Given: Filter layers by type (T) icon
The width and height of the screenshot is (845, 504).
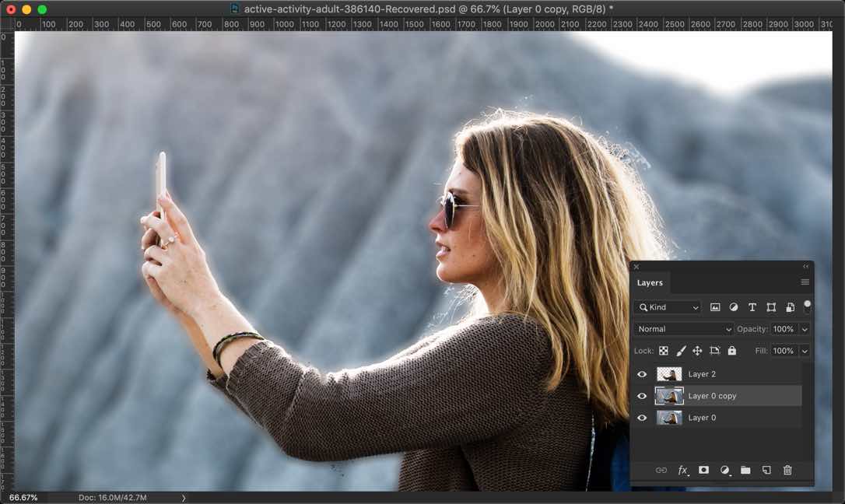Looking at the screenshot, I should (752, 307).
